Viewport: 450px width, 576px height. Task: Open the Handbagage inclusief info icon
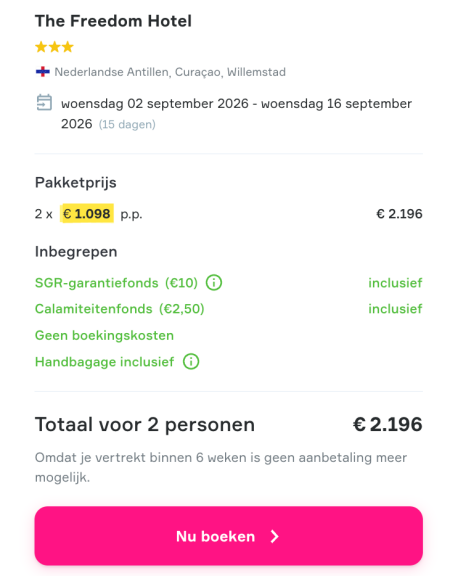point(191,362)
